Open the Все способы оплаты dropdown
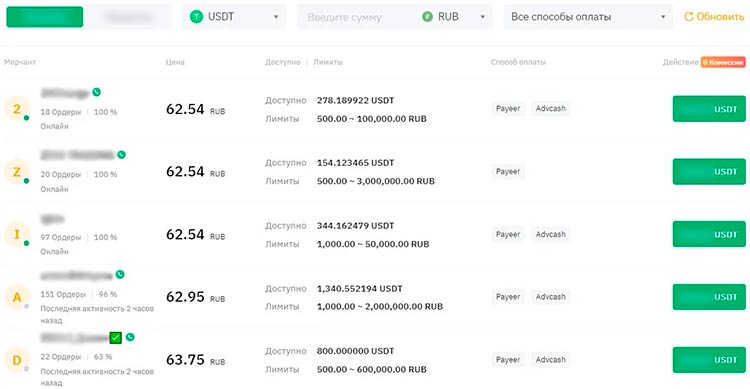Viewport: 750px width, 389px height. point(588,17)
